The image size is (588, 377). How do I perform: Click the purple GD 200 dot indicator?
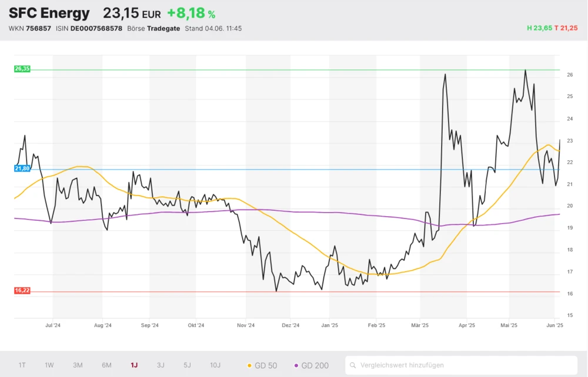(x=296, y=365)
